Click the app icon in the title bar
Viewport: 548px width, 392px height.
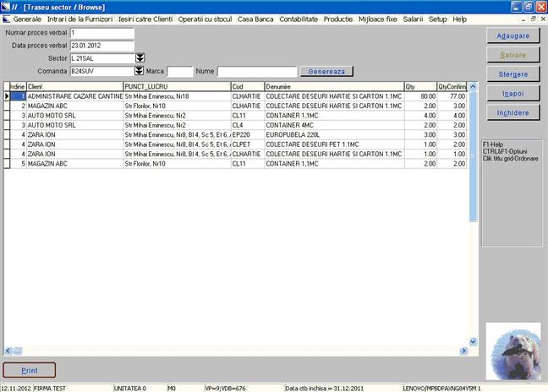pyautogui.click(x=6, y=6)
